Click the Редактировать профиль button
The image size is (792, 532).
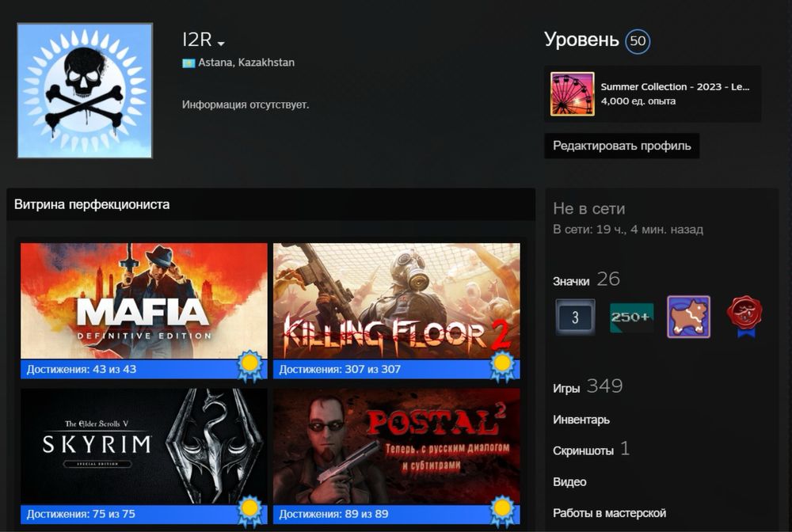pos(622,146)
